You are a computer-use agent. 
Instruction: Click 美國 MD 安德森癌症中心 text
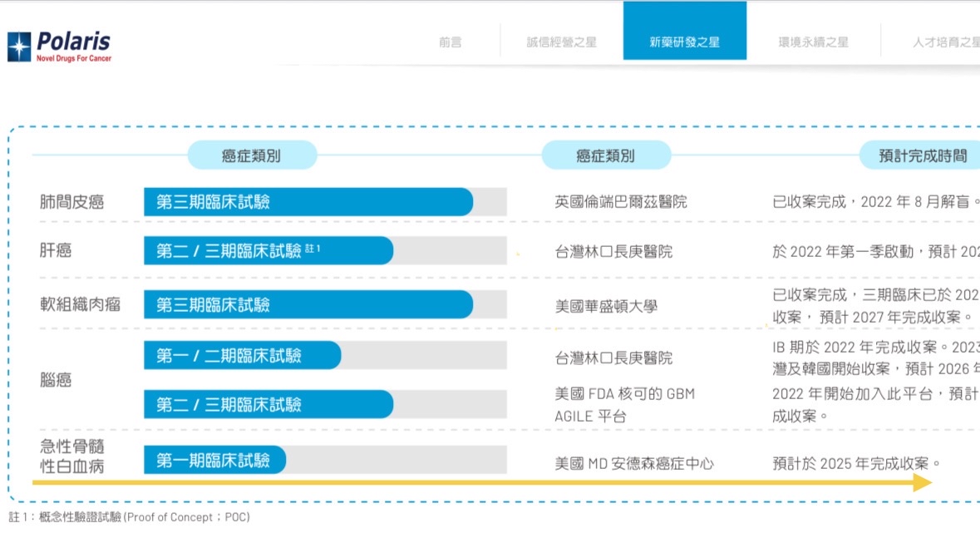tap(633, 463)
